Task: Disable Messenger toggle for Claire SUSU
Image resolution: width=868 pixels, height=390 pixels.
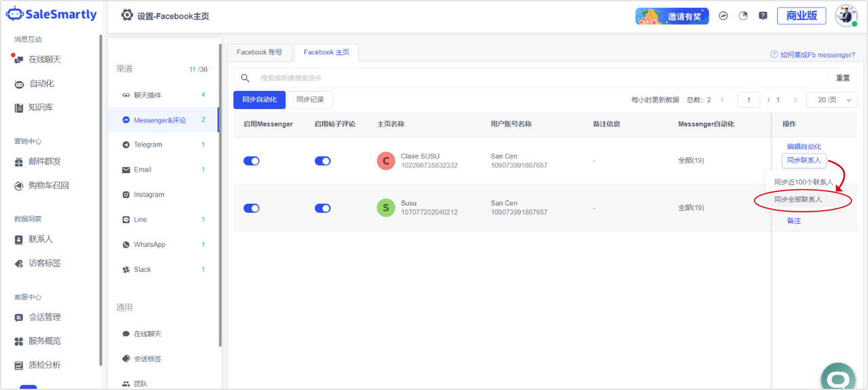Action: coord(252,161)
